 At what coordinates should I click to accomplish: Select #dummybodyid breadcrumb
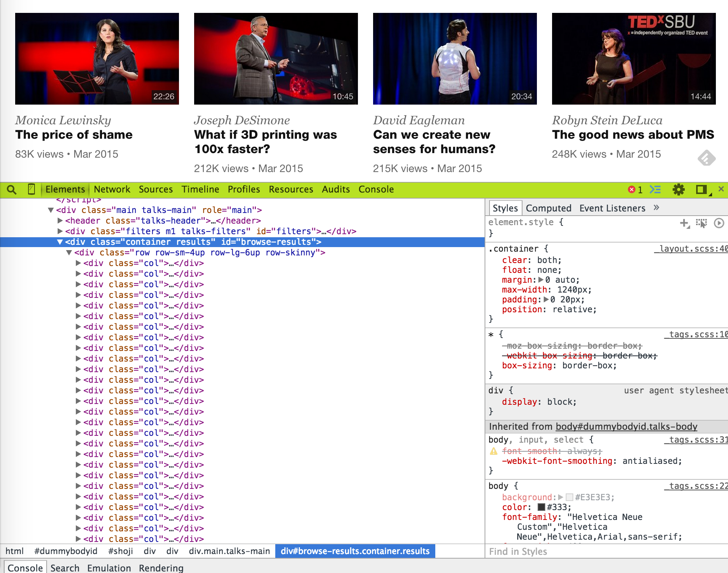pos(66,551)
